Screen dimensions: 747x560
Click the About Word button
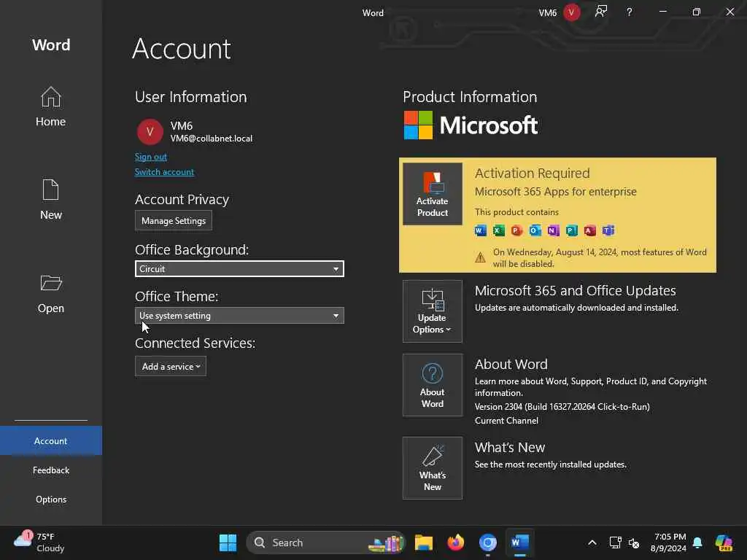(432, 385)
